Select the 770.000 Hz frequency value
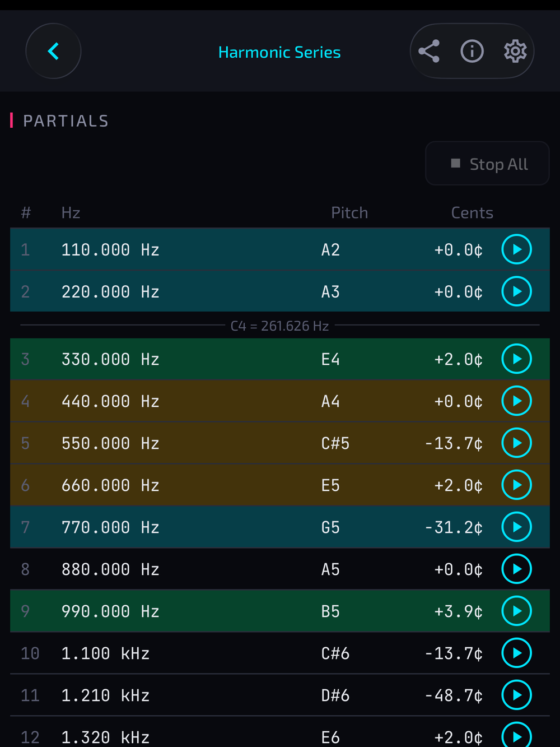 110,527
